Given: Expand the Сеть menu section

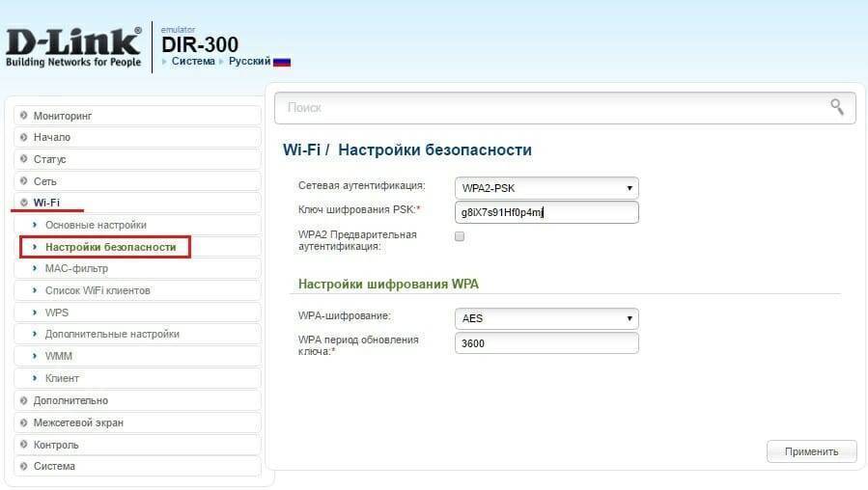Looking at the screenshot, I should point(137,180).
